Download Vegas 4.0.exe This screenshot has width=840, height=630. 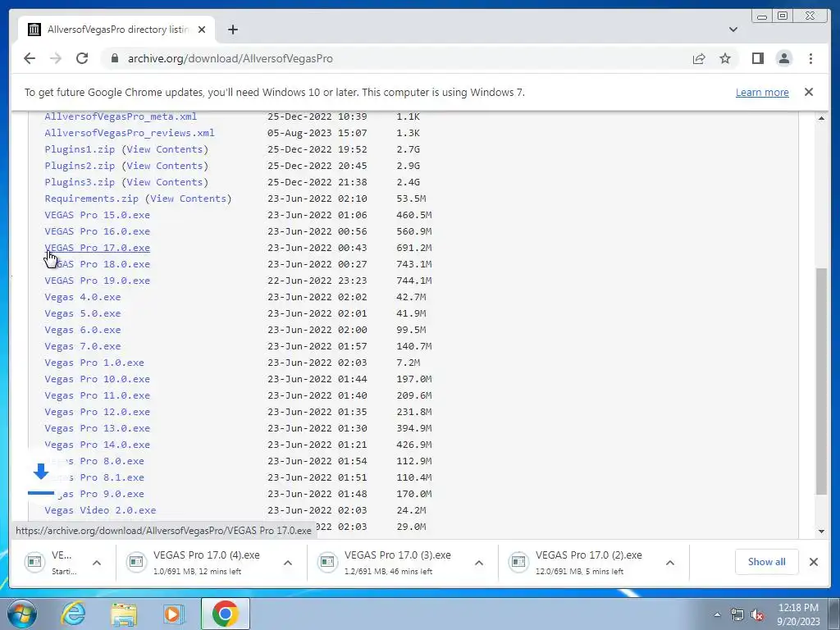(x=83, y=297)
